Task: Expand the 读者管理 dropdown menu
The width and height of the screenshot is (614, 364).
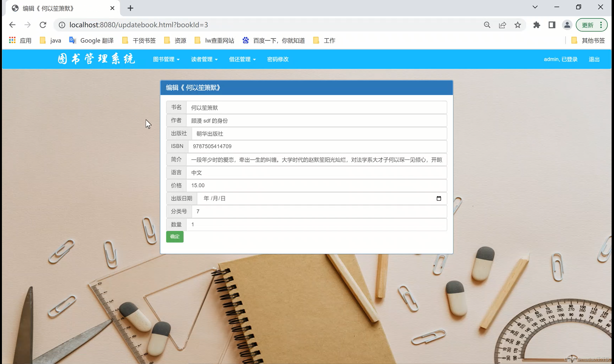Action: pos(204,59)
